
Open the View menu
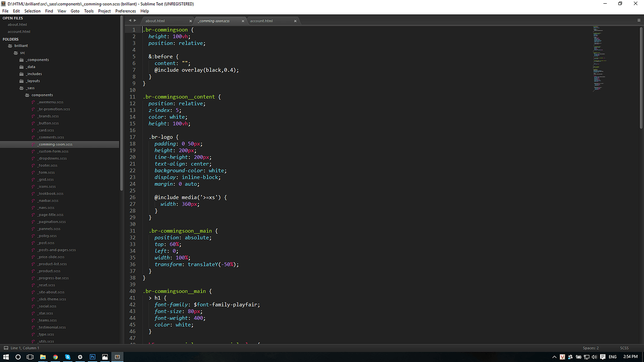coord(62,11)
